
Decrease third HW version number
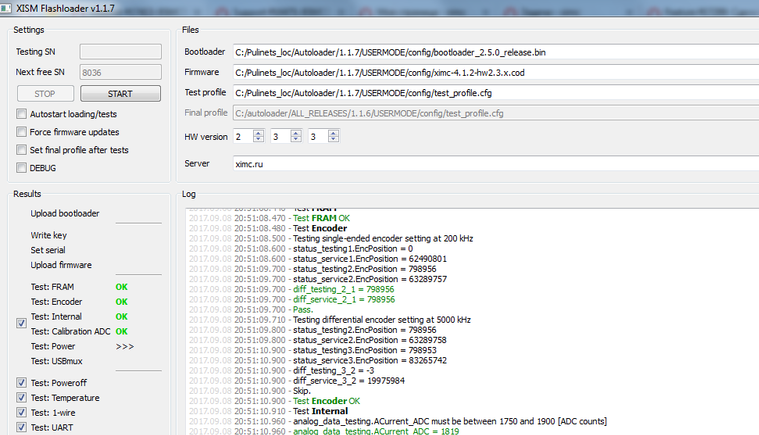[x=334, y=139]
